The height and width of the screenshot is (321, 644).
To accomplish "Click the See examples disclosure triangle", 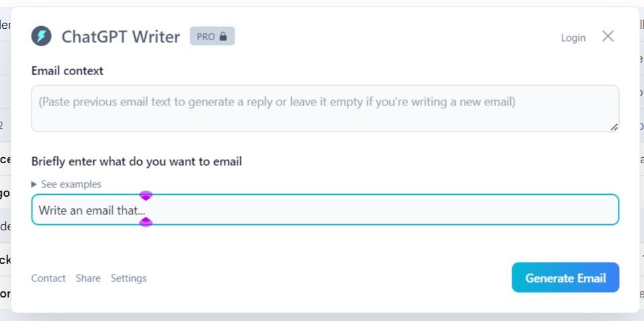I will coord(35,184).
